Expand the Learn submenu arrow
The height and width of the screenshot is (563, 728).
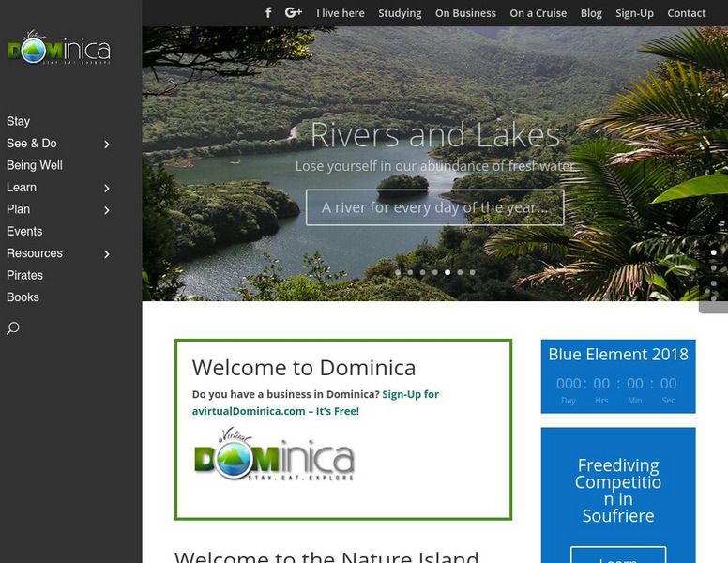(x=107, y=188)
